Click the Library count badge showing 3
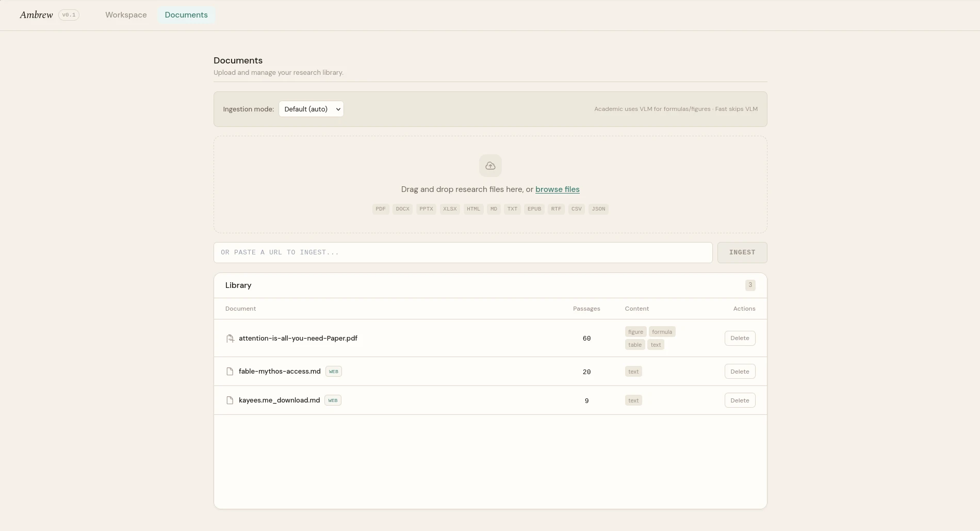This screenshot has height=531, width=980. coord(750,285)
